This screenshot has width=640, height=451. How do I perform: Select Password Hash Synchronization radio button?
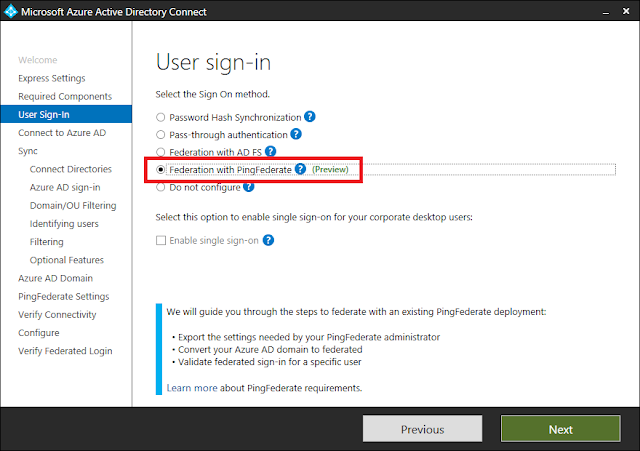[x=161, y=118]
